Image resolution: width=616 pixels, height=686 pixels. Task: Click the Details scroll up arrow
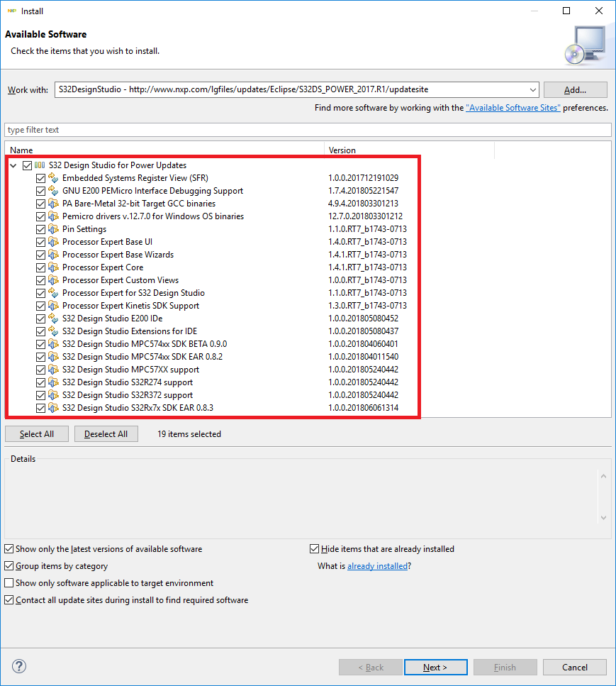coord(603,476)
